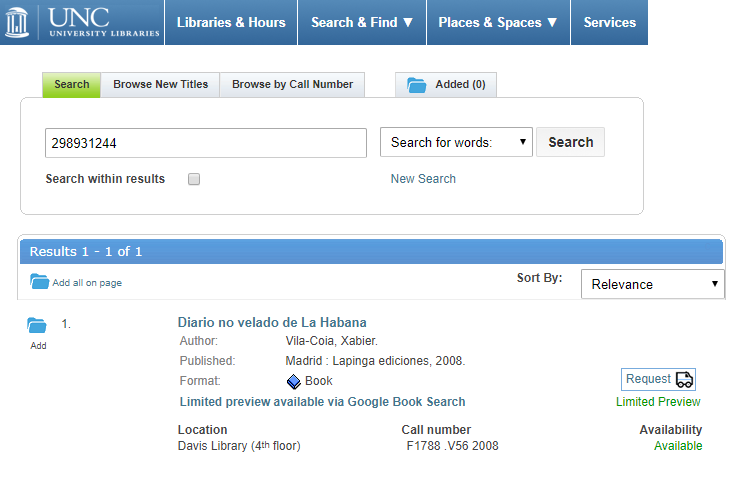Enable Search within results checkbox

(194, 179)
